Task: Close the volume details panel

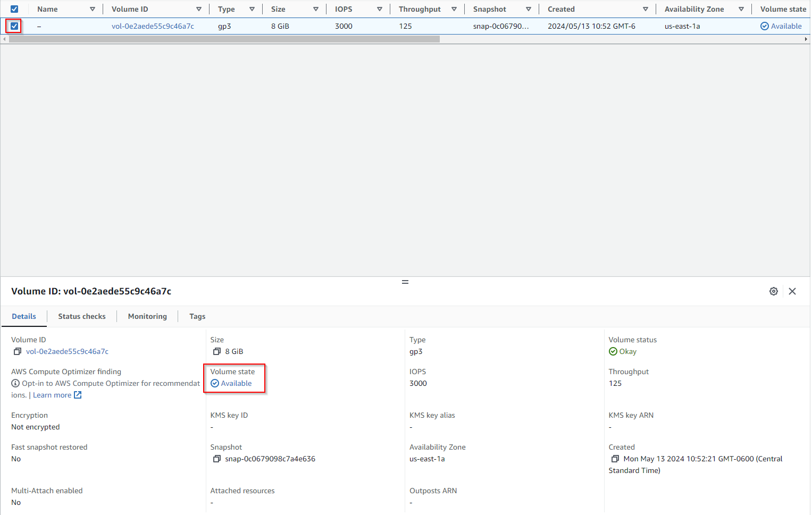Action: tap(792, 291)
